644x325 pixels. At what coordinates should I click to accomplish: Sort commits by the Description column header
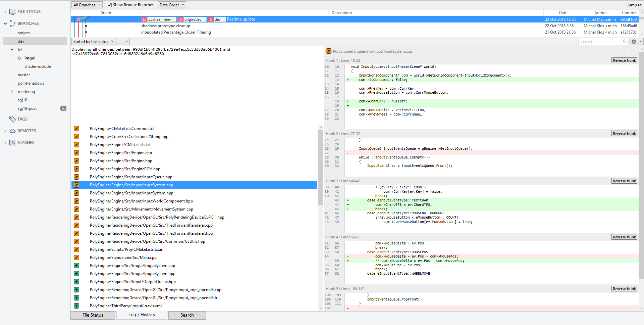pyautogui.click(x=341, y=13)
